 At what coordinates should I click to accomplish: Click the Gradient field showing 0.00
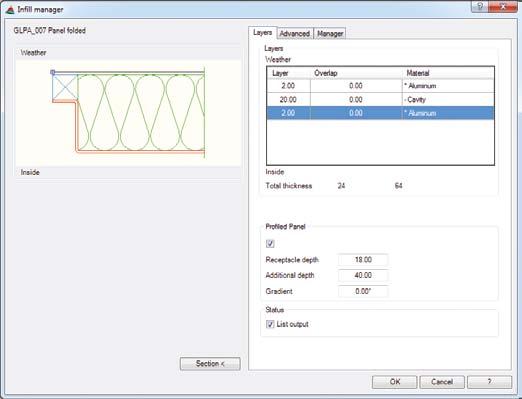coord(363,291)
